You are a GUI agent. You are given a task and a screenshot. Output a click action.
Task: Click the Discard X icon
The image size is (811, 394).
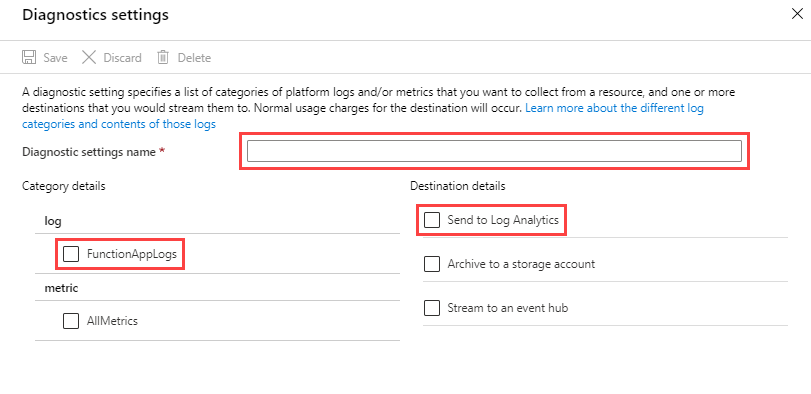pyautogui.click(x=89, y=57)
